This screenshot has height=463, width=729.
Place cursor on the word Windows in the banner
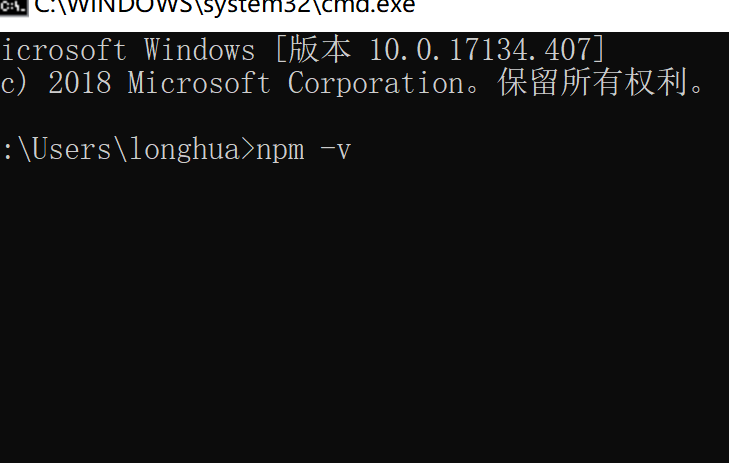[199, 50]
